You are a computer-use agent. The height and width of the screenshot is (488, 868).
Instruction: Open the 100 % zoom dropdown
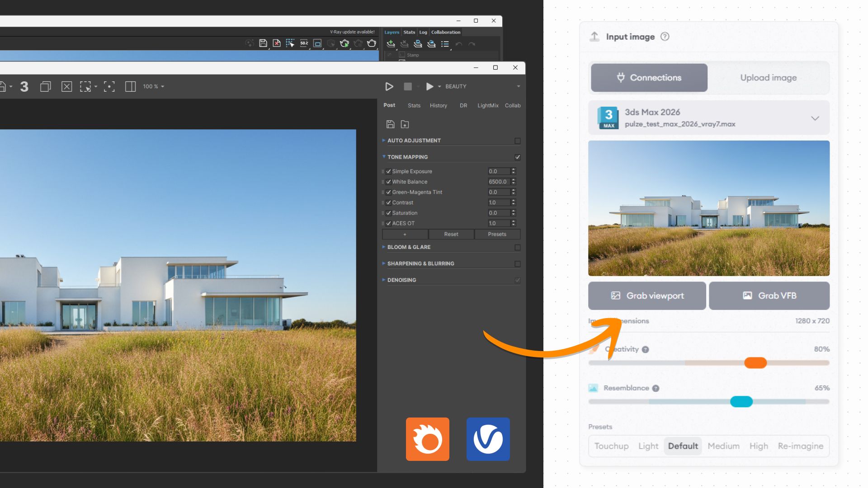click(154, 86)
